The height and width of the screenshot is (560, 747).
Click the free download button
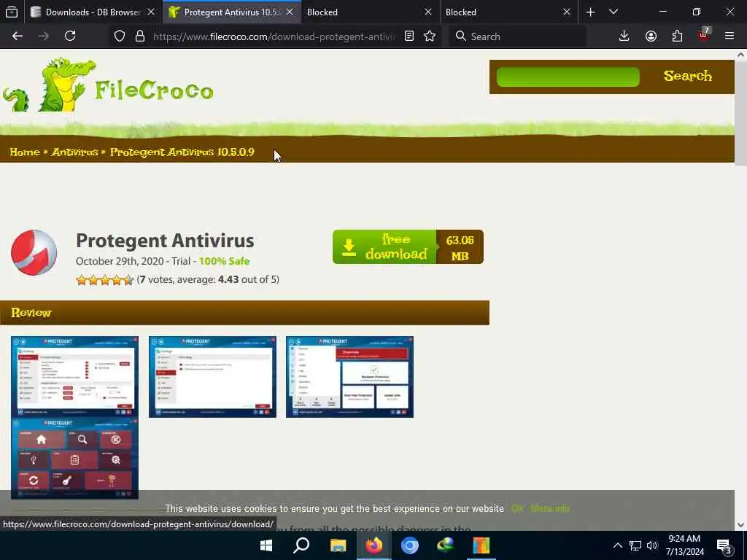(408, 247)
